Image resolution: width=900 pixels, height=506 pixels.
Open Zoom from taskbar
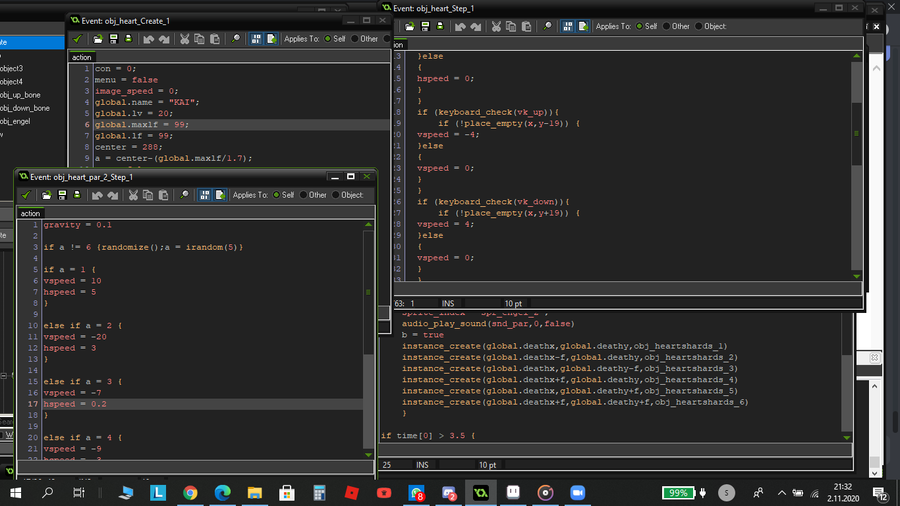click(x=577, y=493)
